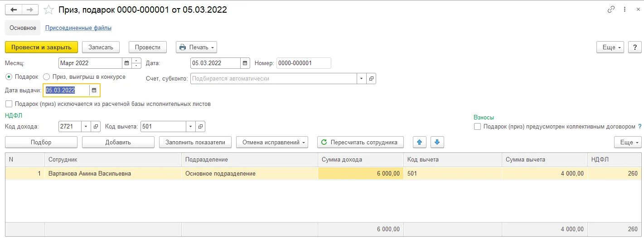Open Отмена исправлений dropdown

272,142
